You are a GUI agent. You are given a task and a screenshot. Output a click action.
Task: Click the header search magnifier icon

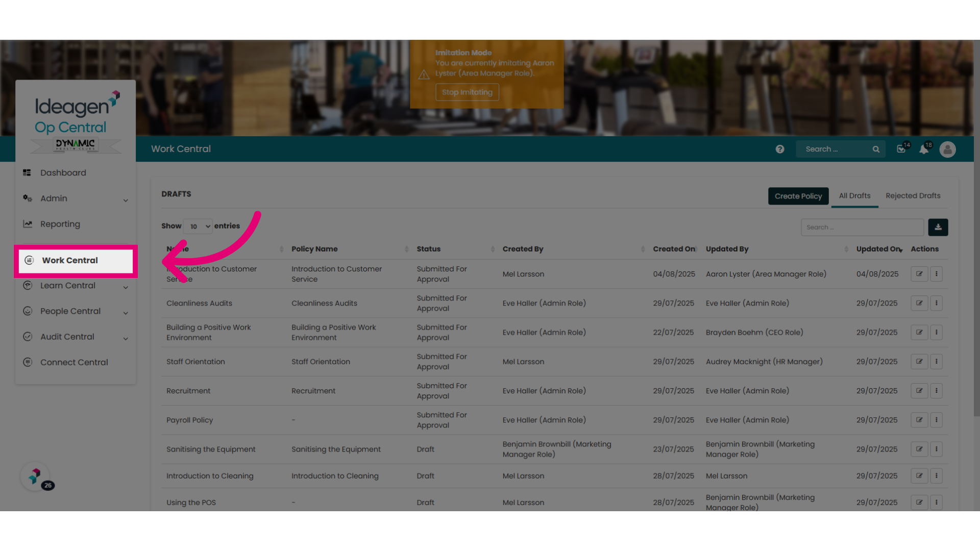click(876, 149)
